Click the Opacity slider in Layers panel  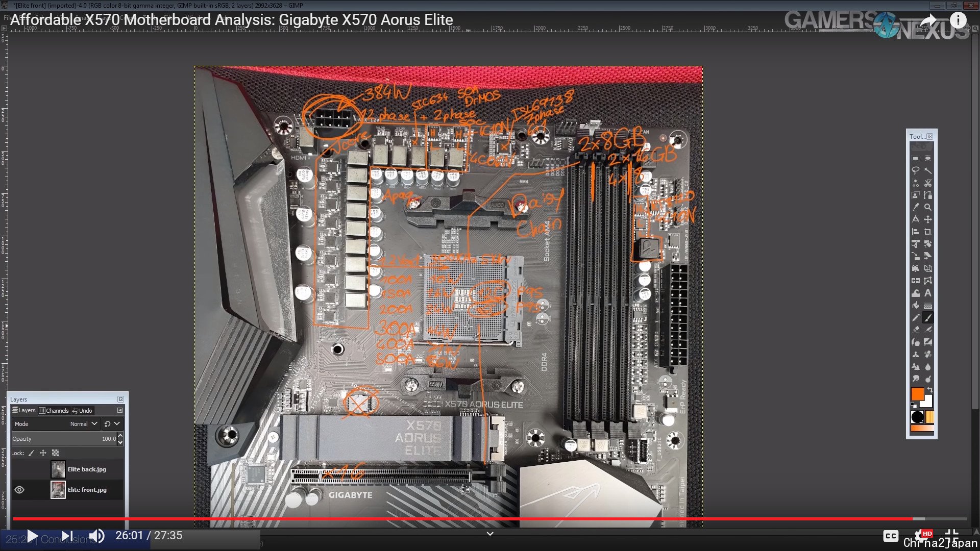click(x=64, y=439)
